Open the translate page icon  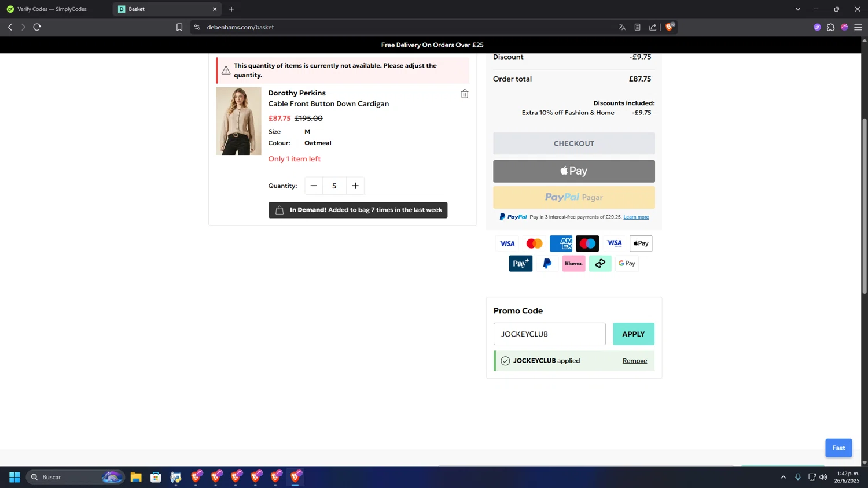pyautogui.click(x=622, y=27)
